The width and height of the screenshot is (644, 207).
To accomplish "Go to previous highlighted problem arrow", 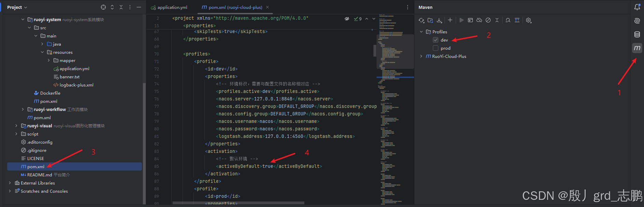I will 367,19.
